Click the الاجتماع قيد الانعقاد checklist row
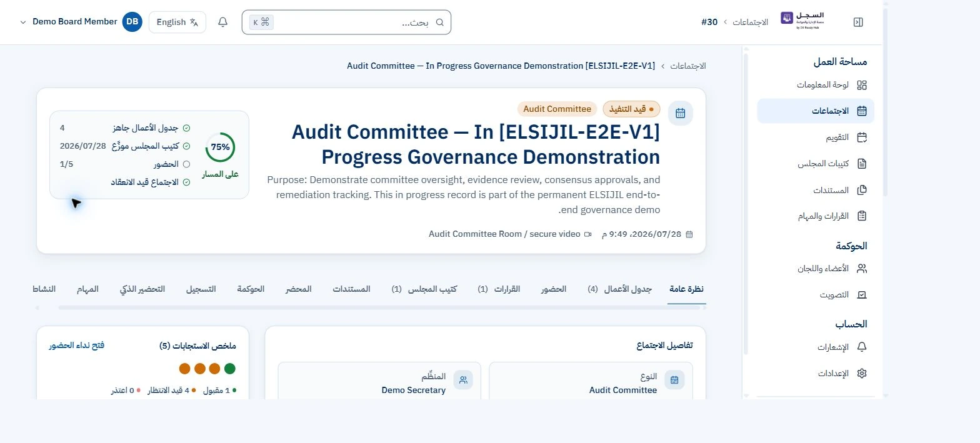This screenshot has width=980, height=443. [125, 182]
